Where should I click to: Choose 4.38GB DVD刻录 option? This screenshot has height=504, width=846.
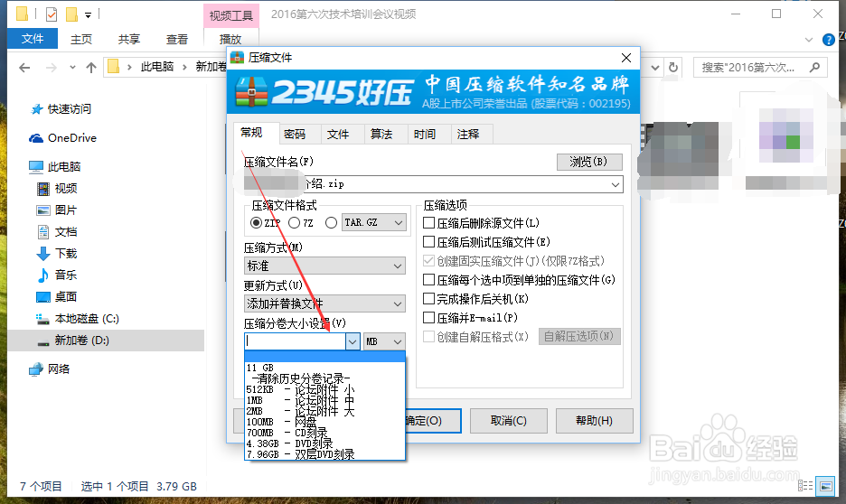[x=324, y=443]
